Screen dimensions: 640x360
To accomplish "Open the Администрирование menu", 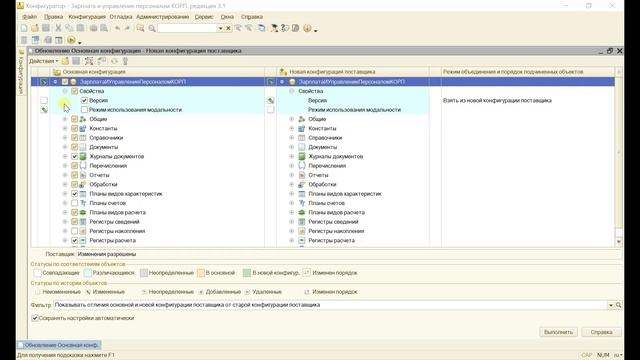I will (x=162, y=17).
